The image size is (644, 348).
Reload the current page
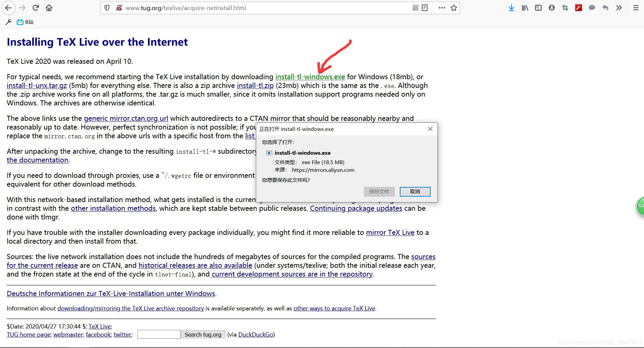(x=36, y=8)
